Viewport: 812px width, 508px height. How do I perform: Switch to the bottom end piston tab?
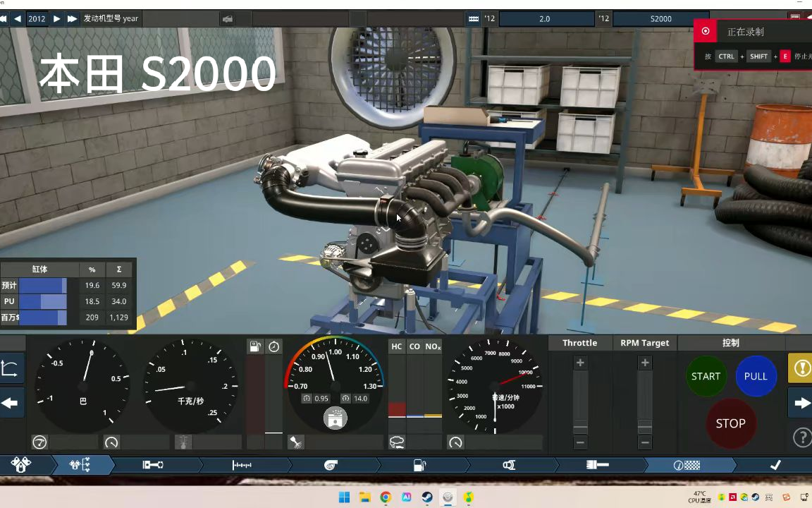click(153, 465)
